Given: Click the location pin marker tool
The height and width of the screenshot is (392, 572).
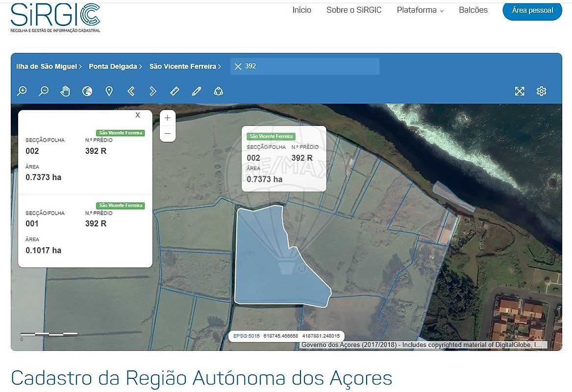Looking at the screenshot, I should pos(109,91).
